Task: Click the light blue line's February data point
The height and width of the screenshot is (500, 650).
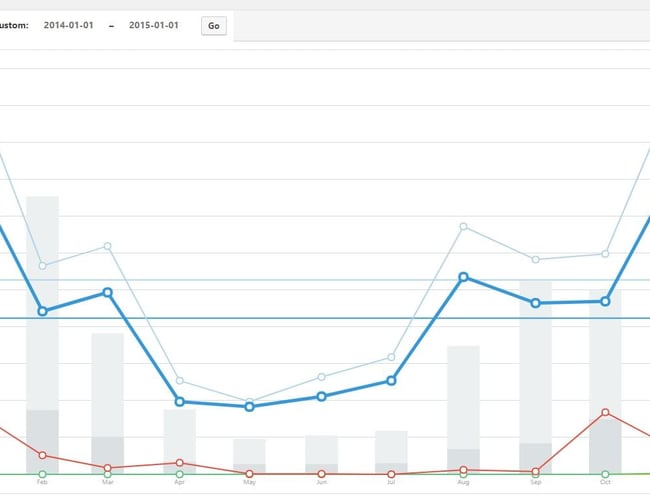Action: 42,266
